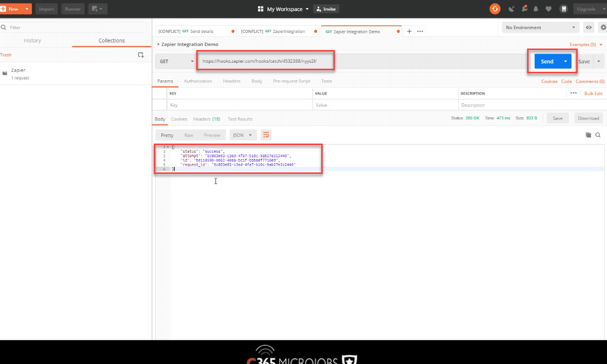Switch response view to Preview
Screen dimensions: 607x364
pyautogui.click(x=212, y=135)
